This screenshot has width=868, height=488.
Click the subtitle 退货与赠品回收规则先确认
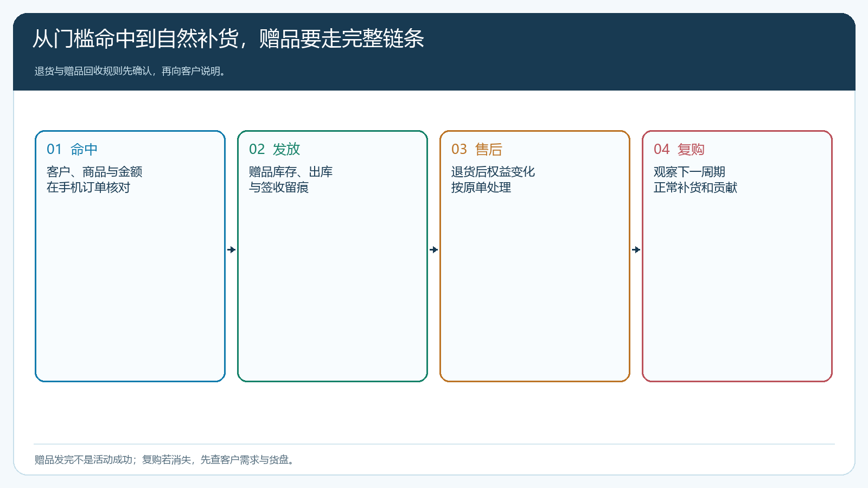click(93, 71)
